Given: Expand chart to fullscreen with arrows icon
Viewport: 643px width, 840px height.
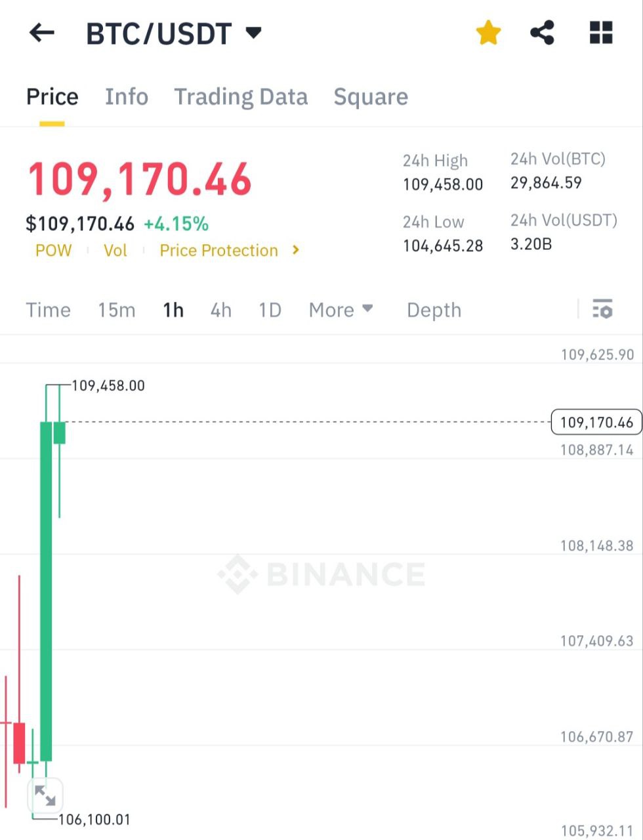Looking at the screenshot, I should coord(45,797).
